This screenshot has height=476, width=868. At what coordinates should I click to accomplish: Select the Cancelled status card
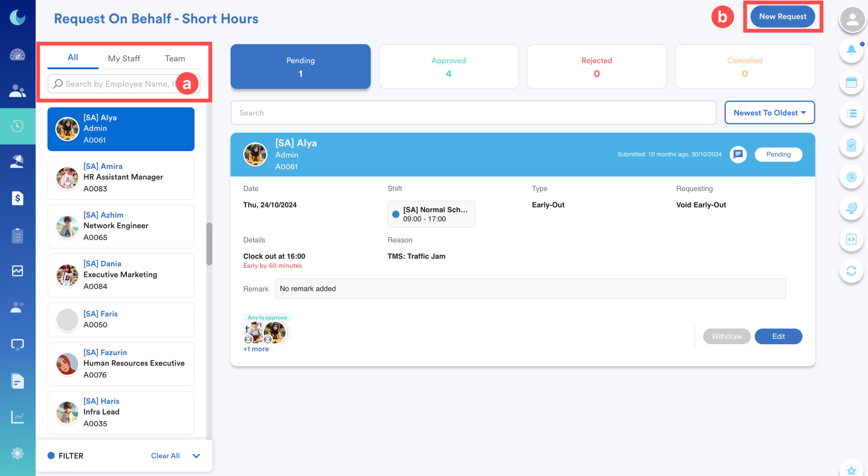(745, 67)
